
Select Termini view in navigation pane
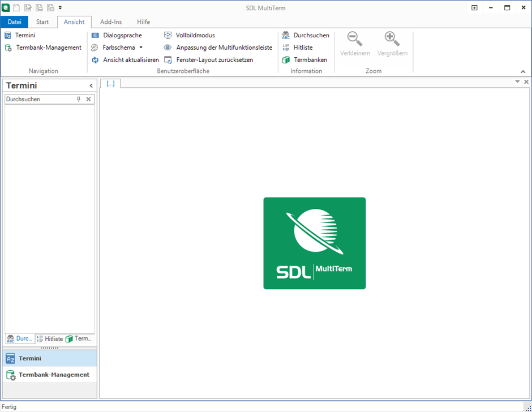click(50, 358)
